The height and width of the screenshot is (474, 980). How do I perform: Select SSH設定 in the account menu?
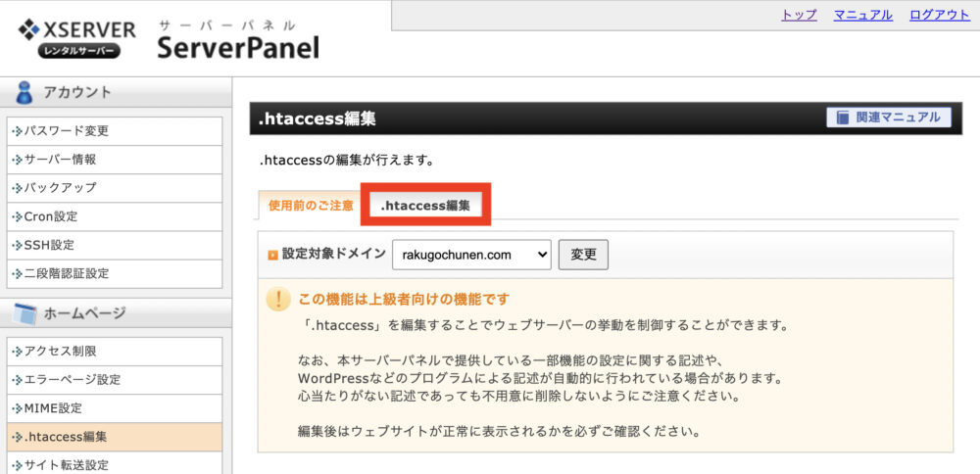pos(115,245)
